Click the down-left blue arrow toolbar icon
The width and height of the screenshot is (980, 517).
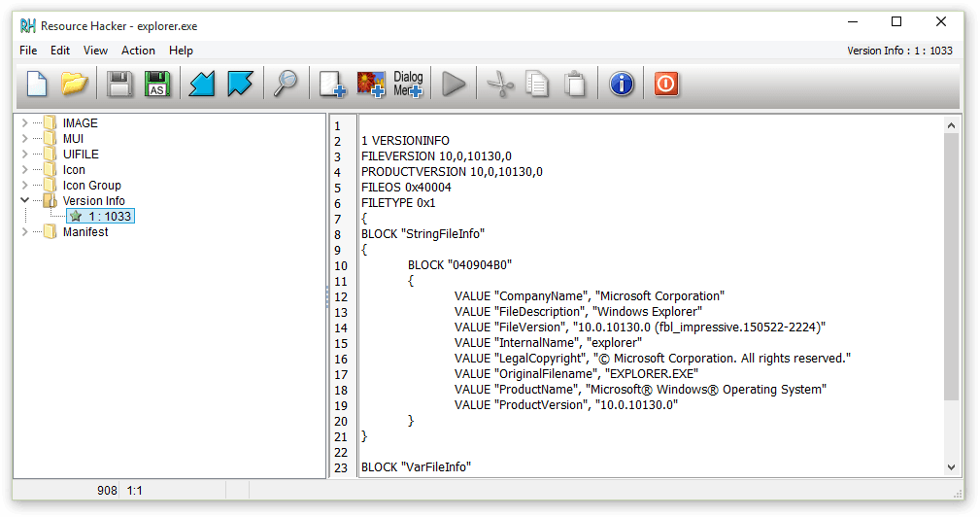(202, 84)
